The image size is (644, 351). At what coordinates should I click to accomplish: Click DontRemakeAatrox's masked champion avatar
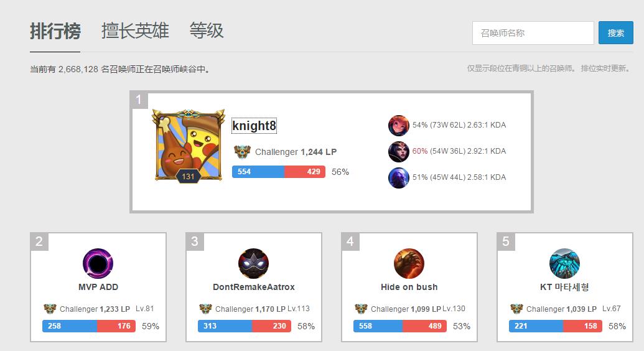point(253,263)
